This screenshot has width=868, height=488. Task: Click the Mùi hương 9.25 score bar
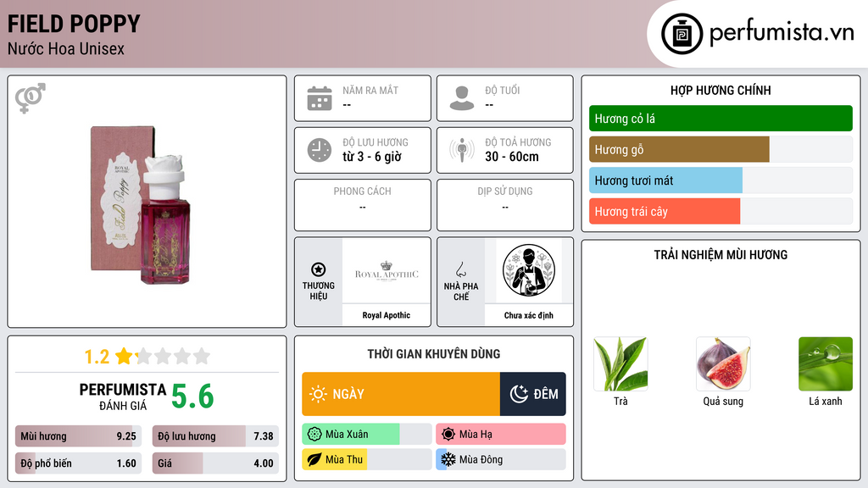pos(78,436)
